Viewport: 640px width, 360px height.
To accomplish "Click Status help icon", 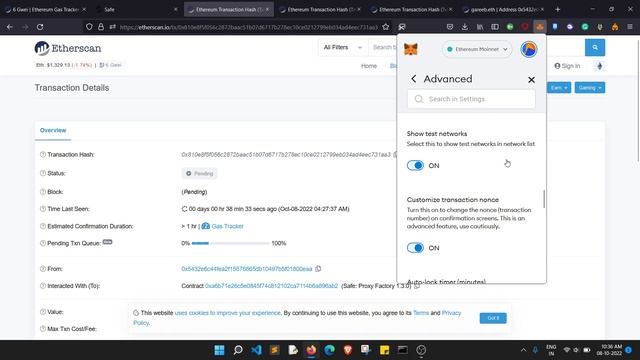I will coord(42,173).
